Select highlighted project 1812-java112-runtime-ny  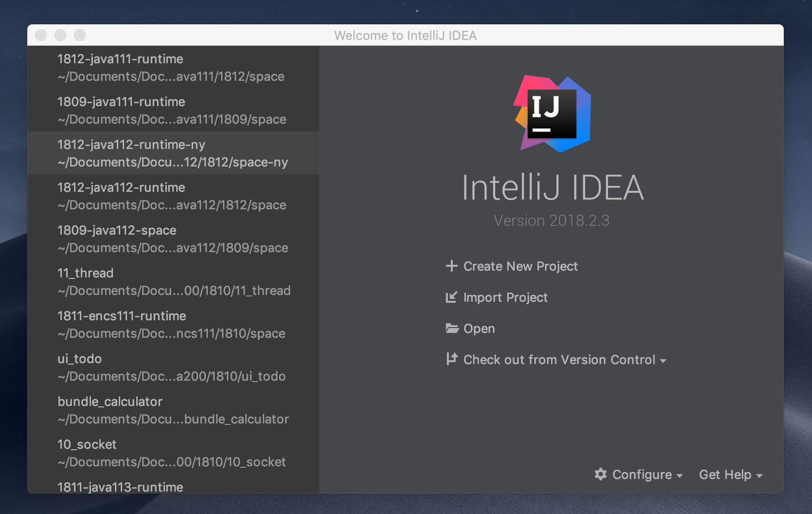pos(173,153)
